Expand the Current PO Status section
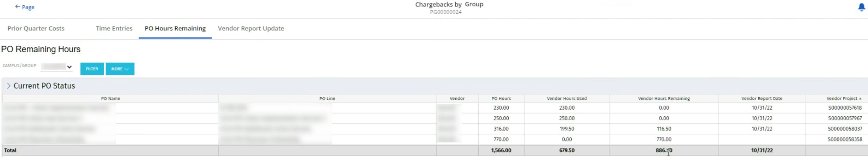 pyautogui.click(x=9, y=86)
